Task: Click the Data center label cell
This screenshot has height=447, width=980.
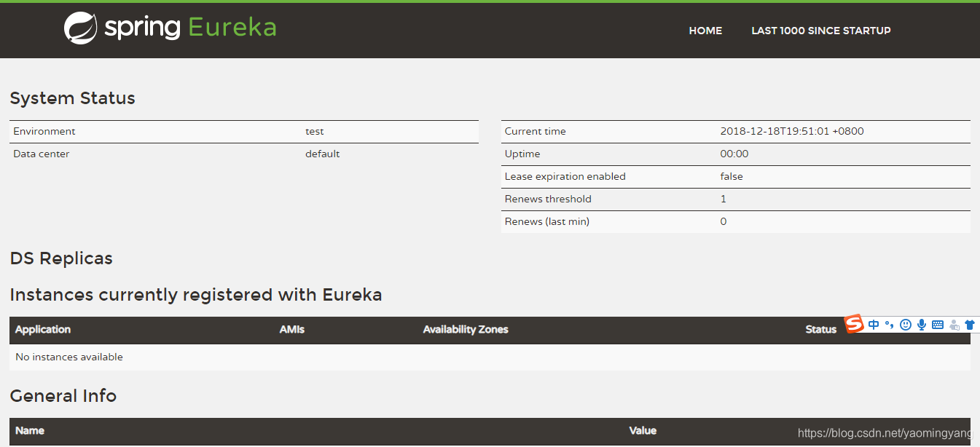Action: pyautogui.click(x=42, y=154)
